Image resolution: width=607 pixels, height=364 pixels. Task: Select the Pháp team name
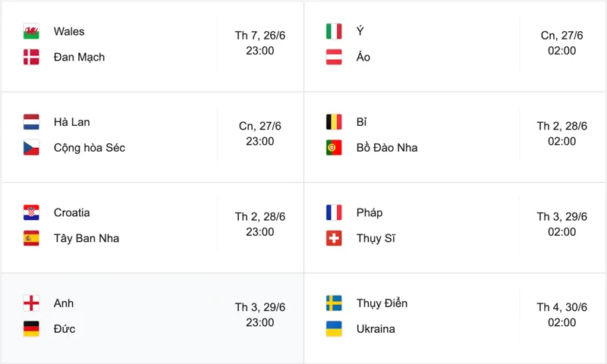[x=370, y=213]
